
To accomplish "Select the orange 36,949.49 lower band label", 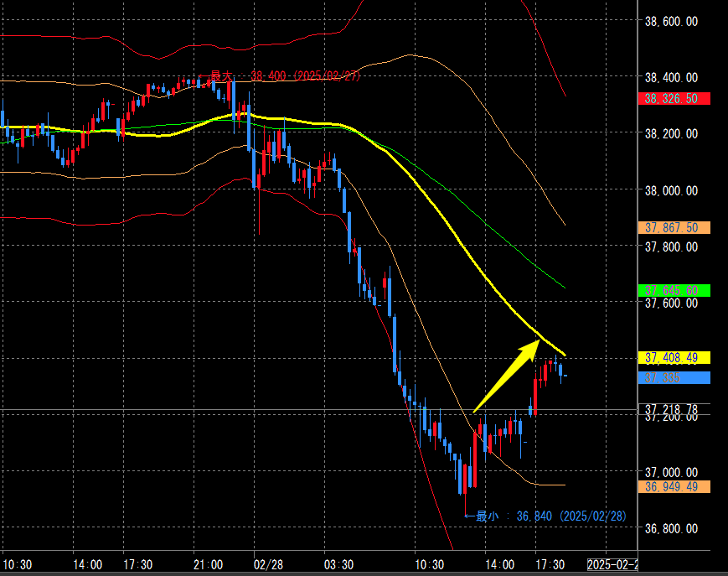I will coord(674,487).
